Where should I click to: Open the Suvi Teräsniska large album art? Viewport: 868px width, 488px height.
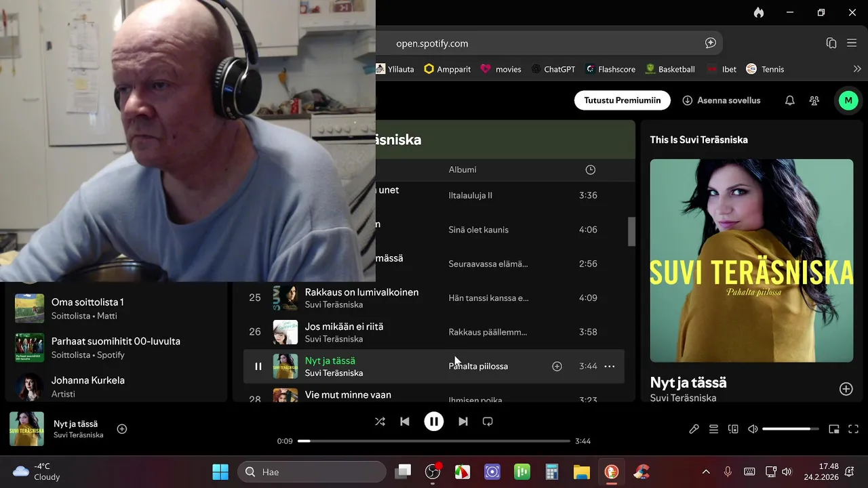click(x=751, y=261)
